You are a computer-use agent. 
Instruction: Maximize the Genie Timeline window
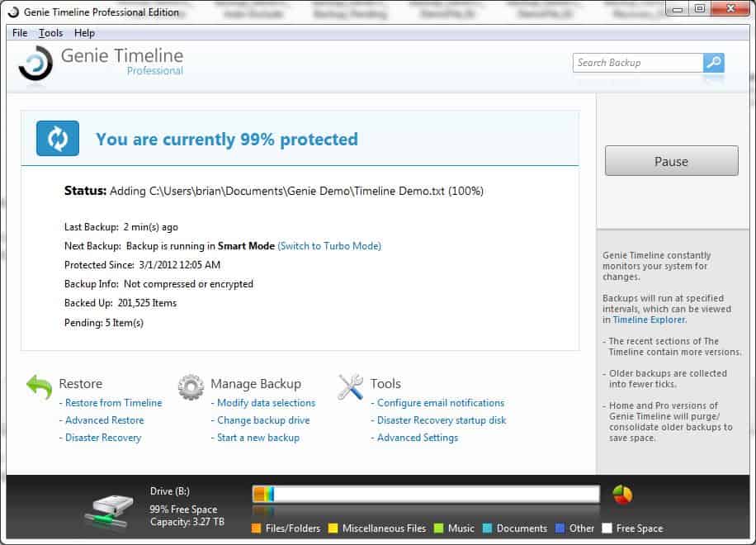coord(700,9)
